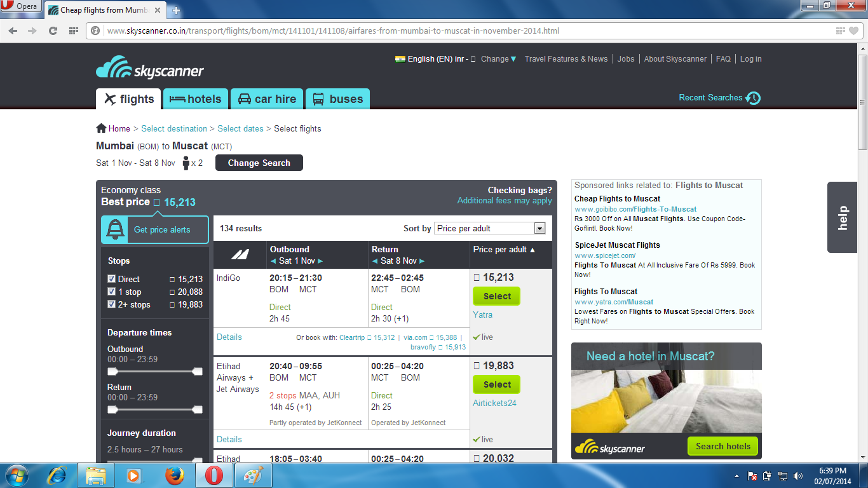Click the Outbound departure slider left handle
The width and height of the screenshot is (868, 488).
[x=112, y=372]
